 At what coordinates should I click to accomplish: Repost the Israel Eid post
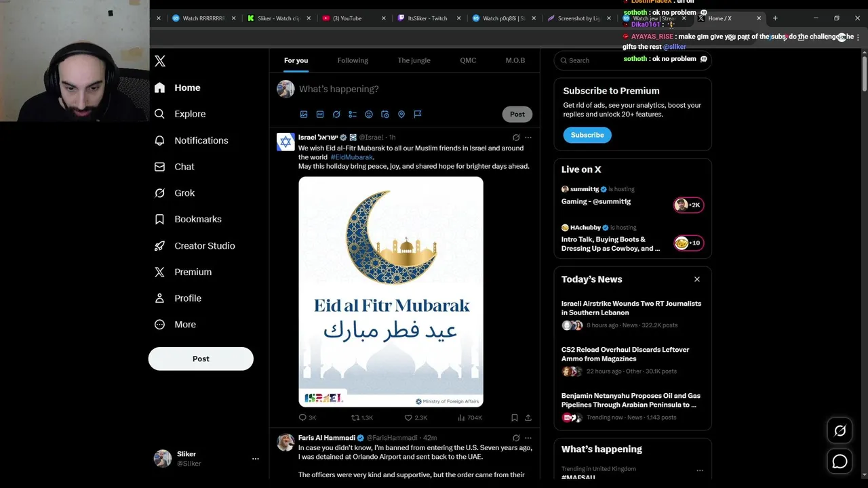click(362, 418)
